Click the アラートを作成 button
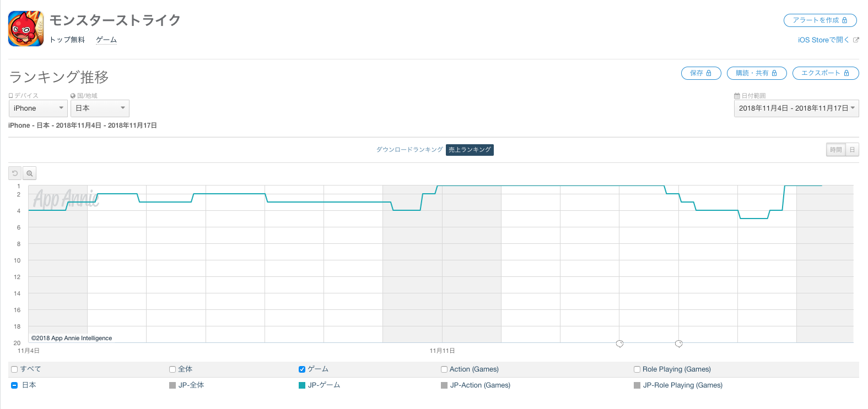The width and height of the screenshot is (868, 409). pos(820,20)
